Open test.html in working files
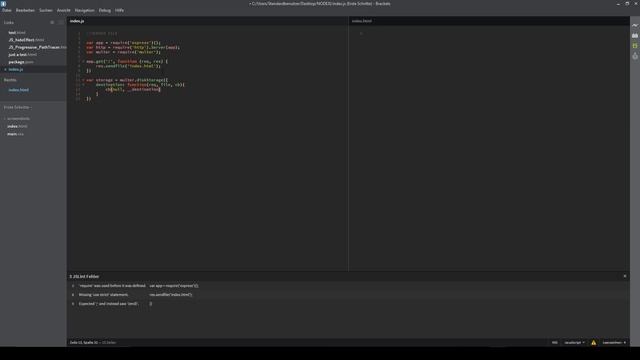 click(17, 33)
